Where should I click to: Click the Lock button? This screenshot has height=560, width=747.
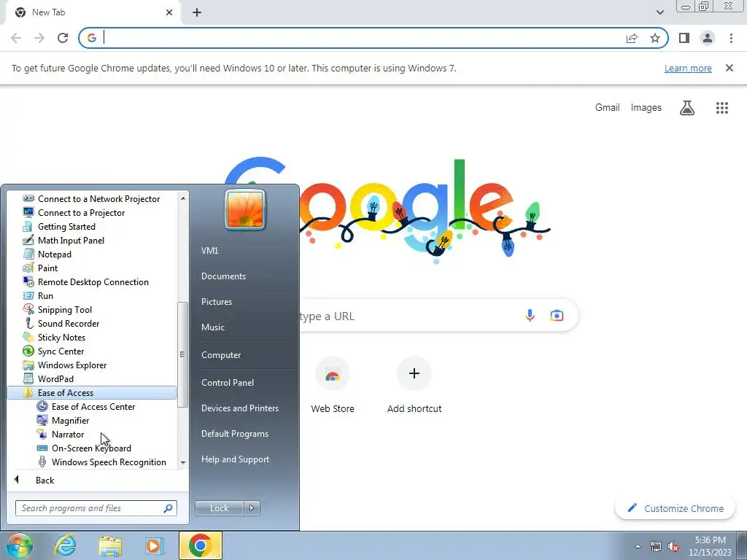219,508
